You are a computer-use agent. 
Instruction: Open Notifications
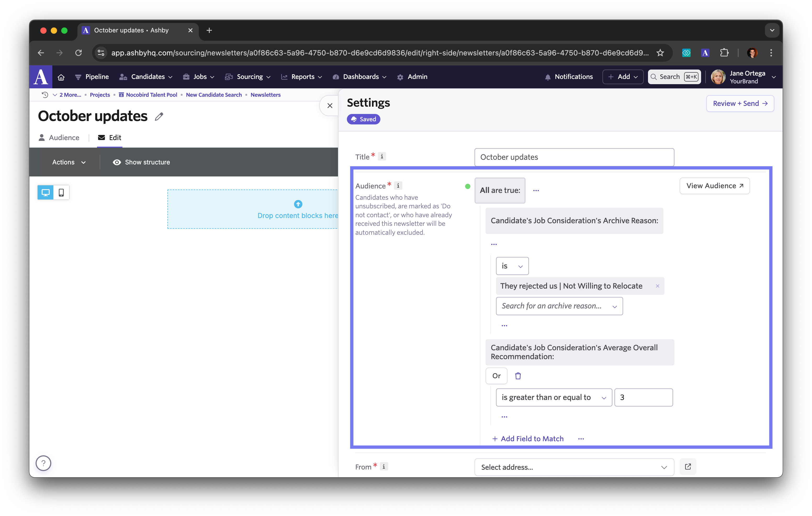click(x=568, y=77)
